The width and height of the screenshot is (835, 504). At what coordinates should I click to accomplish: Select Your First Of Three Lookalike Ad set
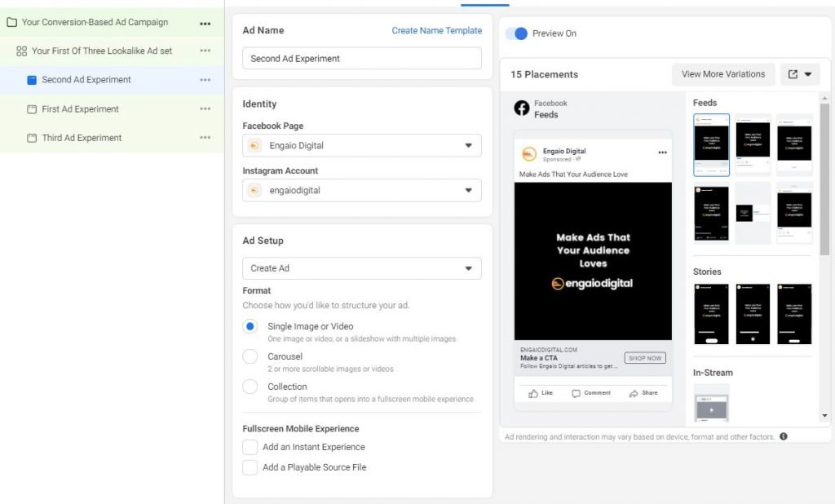pyautogui.click(x=112, y=51)
